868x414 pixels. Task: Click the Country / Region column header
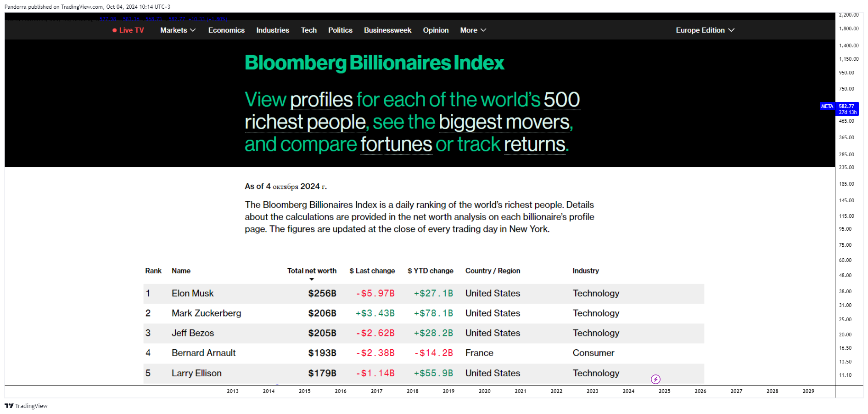(x=493, y=271)
